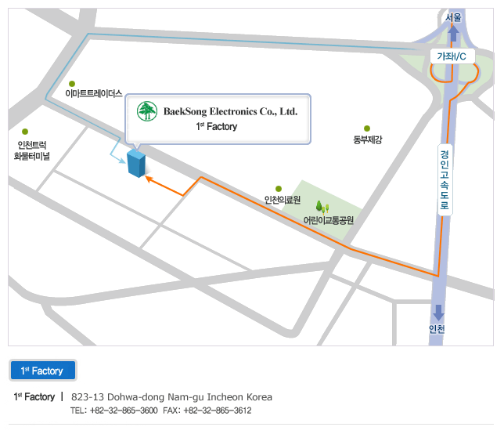Image resolution: width=504 pixels, height=445 pixels.
Task: Click the 가좌I/C interchange label
Action: coord(452,56)
